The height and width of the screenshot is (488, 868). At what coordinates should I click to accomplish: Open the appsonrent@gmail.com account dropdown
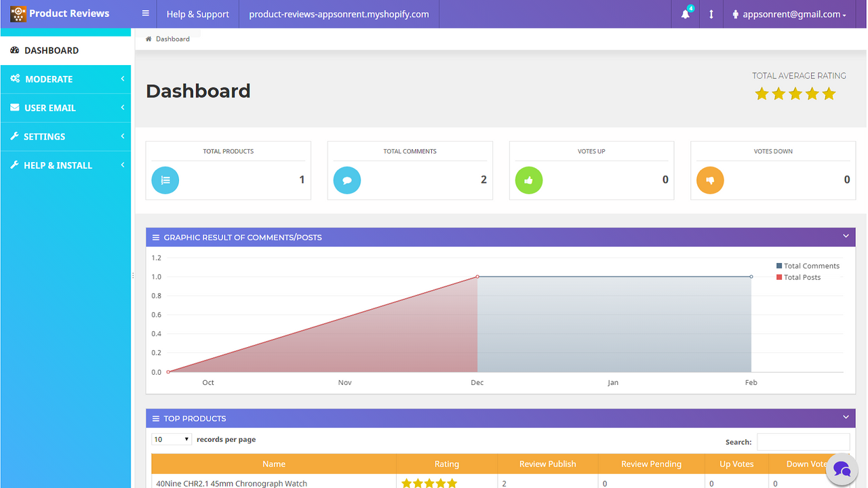[x=789, y=14]
